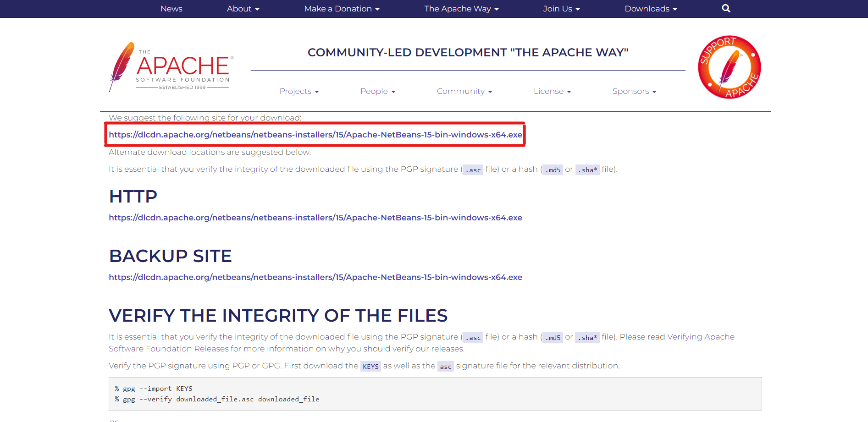This screenshot has height=422, width=868.
Task: Expand the Projects dropdown
Action: 299,91
